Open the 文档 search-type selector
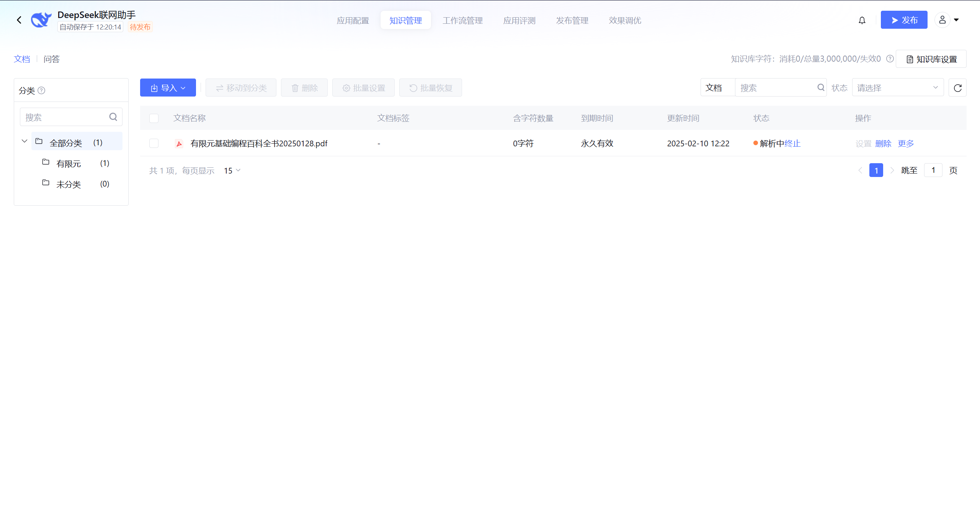Viewport: 980px width, 516px height. (x=717, y=88)
